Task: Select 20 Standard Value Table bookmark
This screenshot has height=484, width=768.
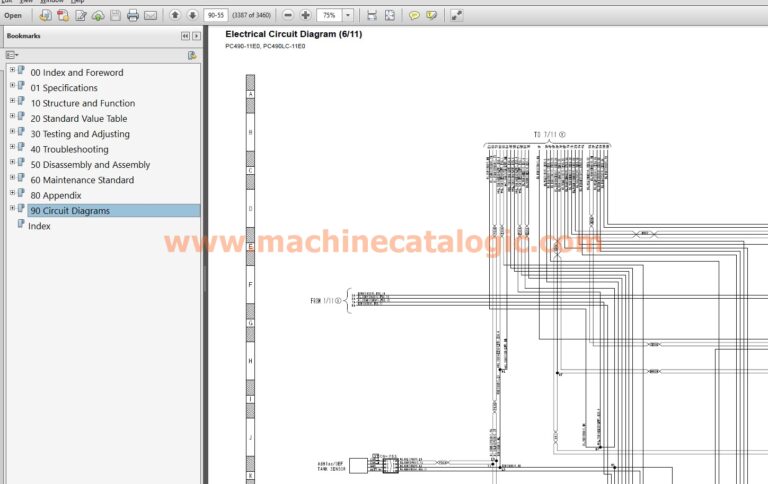Action: coord(79,119)
